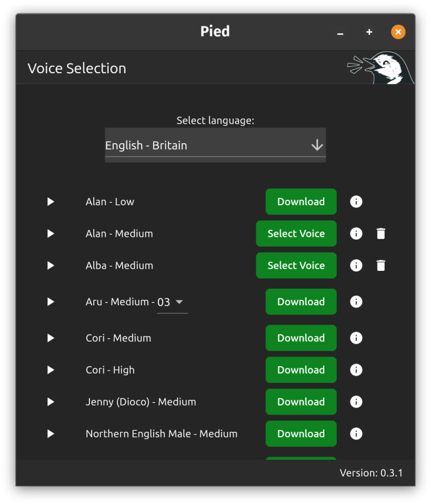This screenshot has height=504, width=431.
Task: Click the Pied magpie logo
Action: 381,68
